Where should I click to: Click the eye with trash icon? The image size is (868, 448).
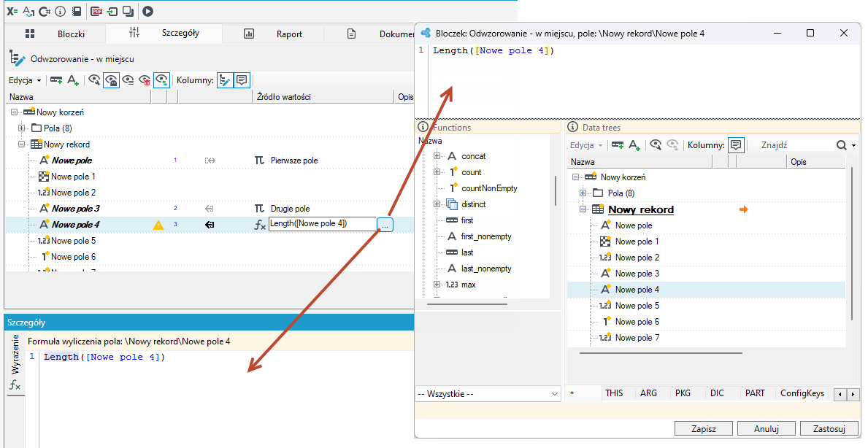(x=145, y=80)
